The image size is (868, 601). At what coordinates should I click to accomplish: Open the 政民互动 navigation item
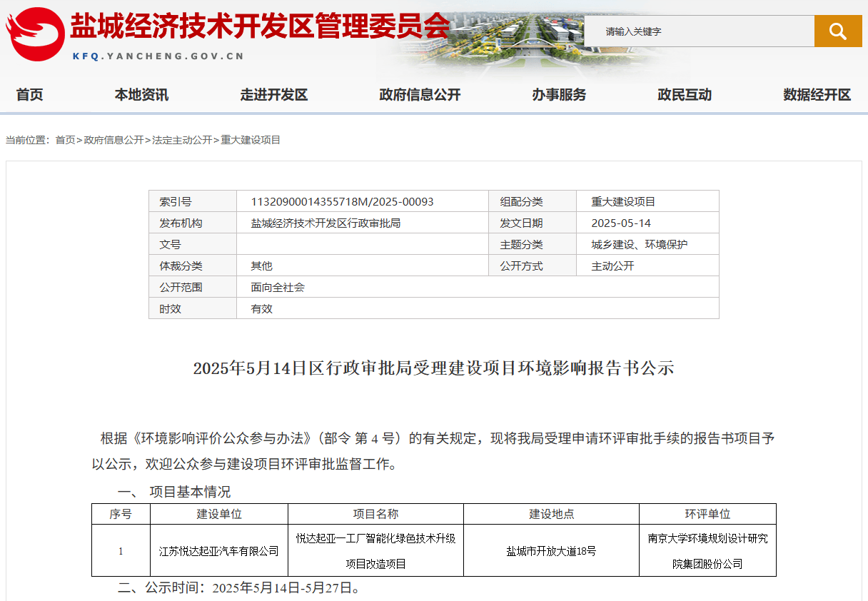pos(685,95)
